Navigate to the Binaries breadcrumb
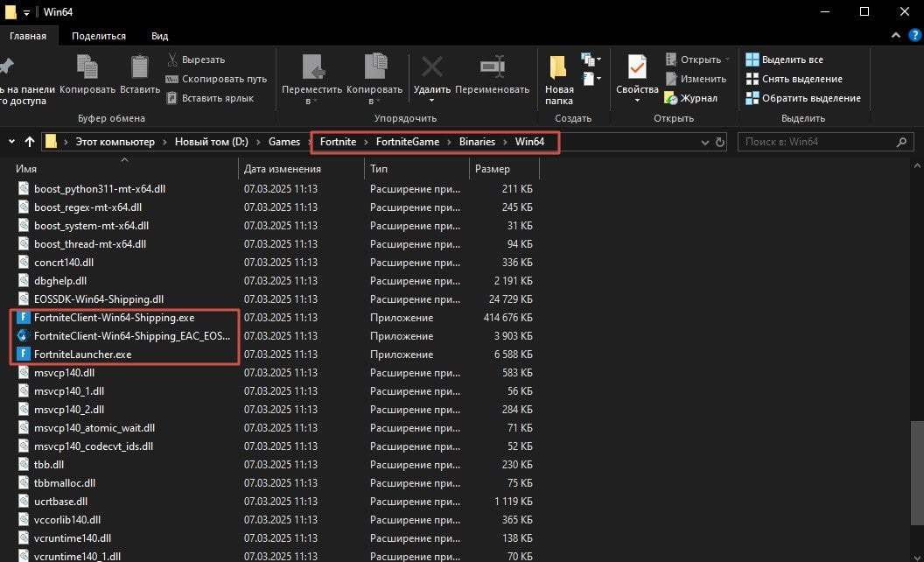 click(x=478, y=142)
